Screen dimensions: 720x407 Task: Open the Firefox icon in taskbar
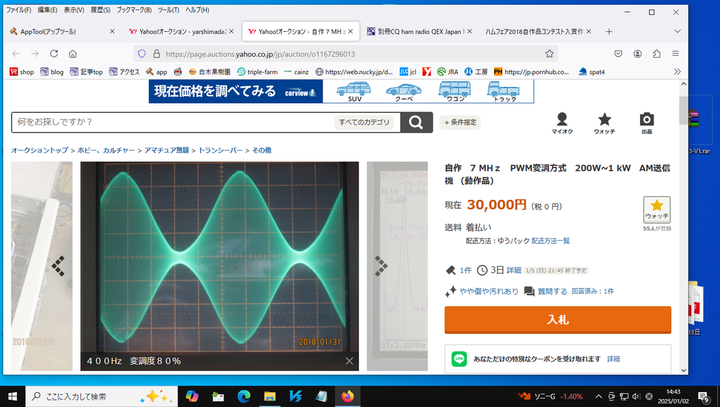pyautogui.click(x=348, y=396)
